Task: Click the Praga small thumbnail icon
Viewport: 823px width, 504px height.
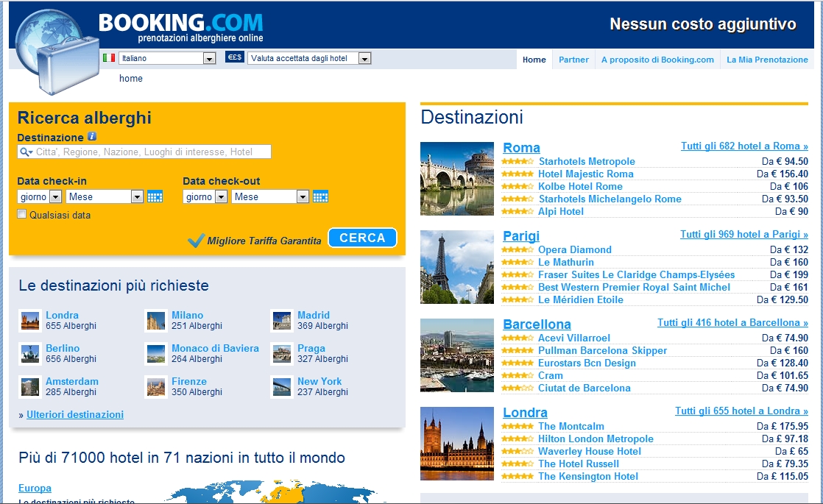Action: pos(282,353)
